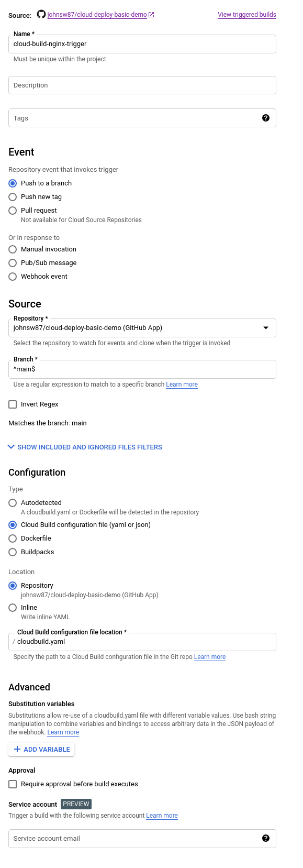The height and width of the screenshot is (868, 303).
Task: Click the help icon in Service account email field
Action: point(266,839)
